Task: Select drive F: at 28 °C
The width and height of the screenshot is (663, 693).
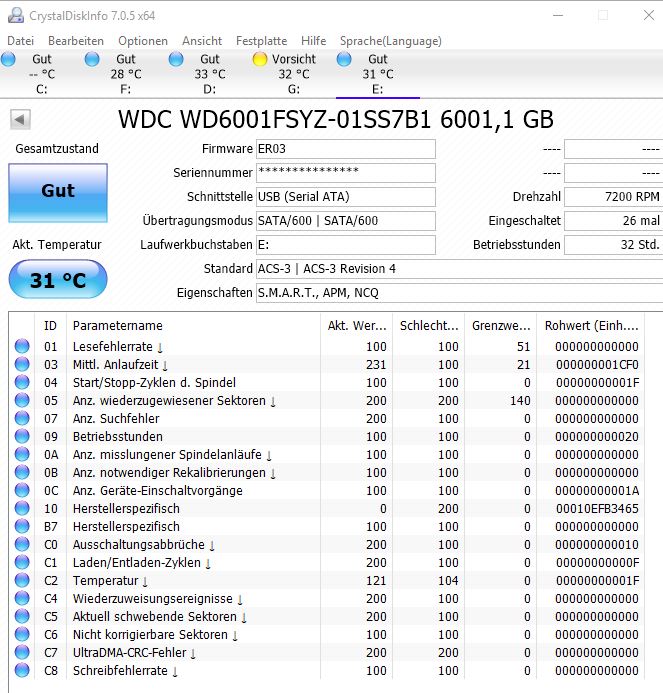Action: 126,74
